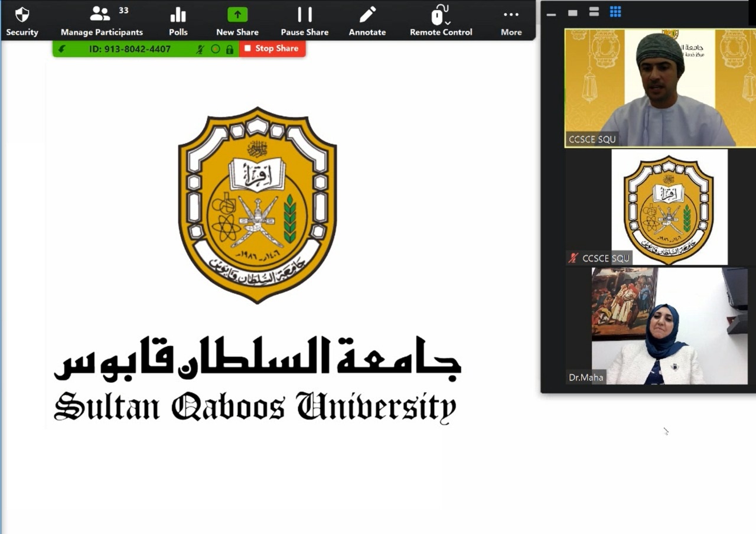This screenshot has height=534, width=756.
Task: Click the green New Share icon
Action: (237, 15)
